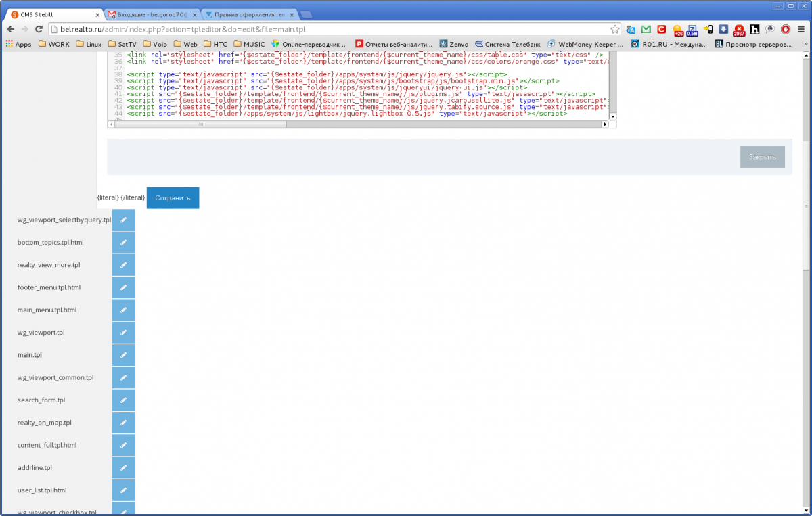Open the blue download arrow extension
The image size is (812, 516).
pyautogui.click(x=723, y=29)
